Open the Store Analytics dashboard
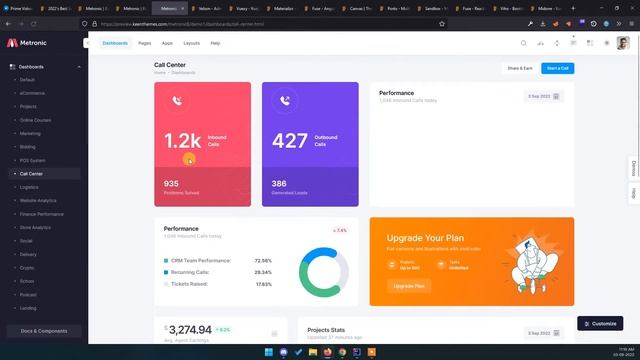 (x=35, y=227)
